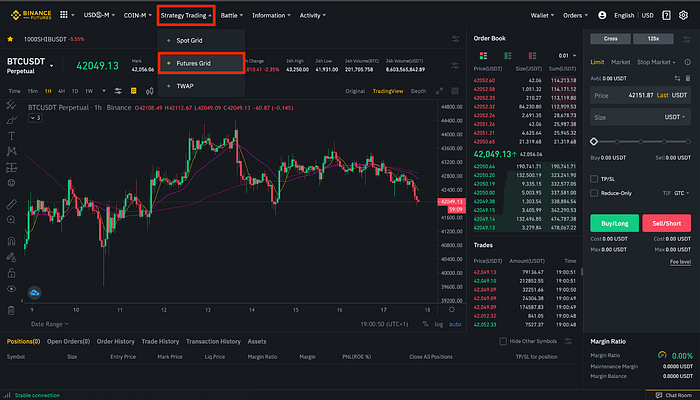Toggle auto scale on chart
The height and width of the screenshot is (400, 700).
coord(455,324)
